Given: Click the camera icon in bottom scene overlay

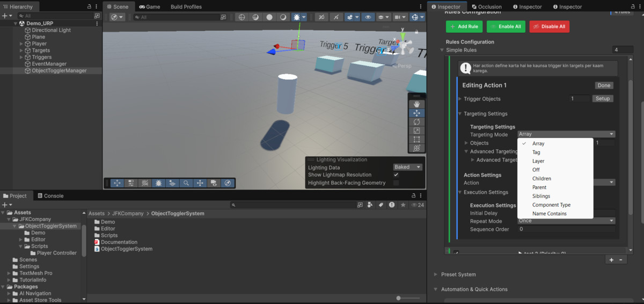Looking at the screenshot, I should coord(214,183).
